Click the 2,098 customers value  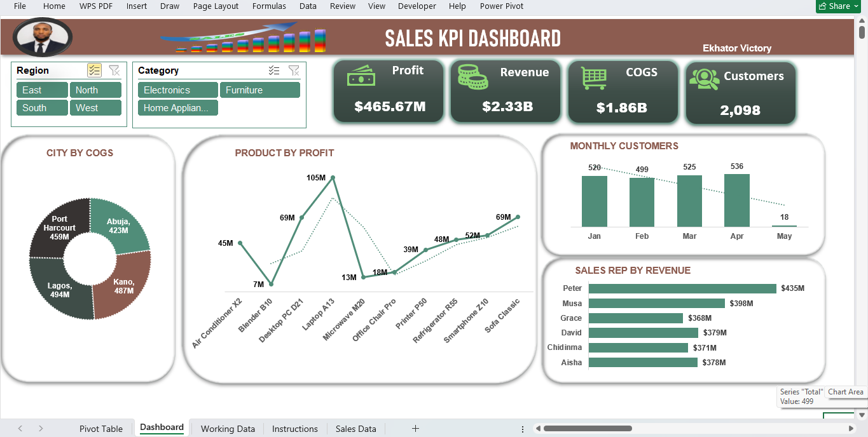(x=740, y=110)
